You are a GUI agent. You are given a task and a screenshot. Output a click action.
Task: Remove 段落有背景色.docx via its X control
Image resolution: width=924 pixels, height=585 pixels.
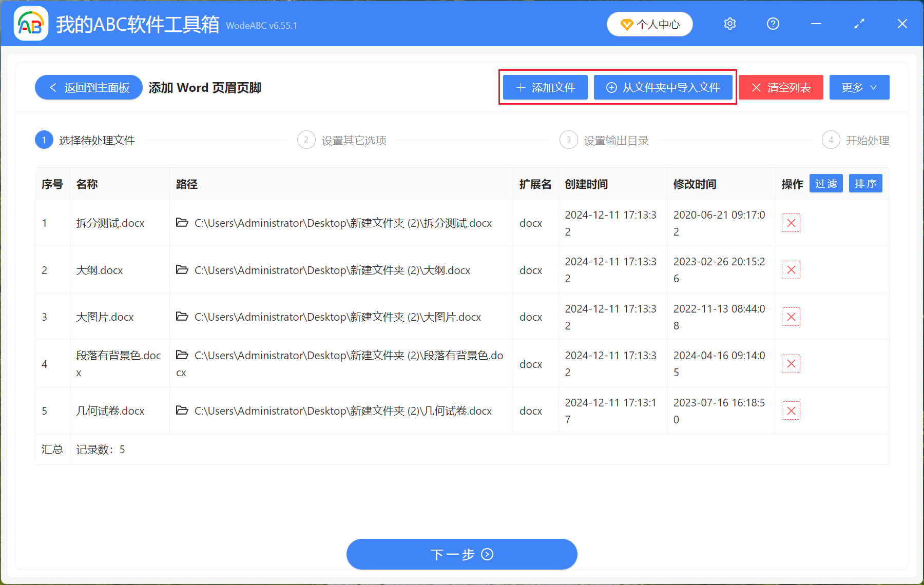click(x=791, y=363)
